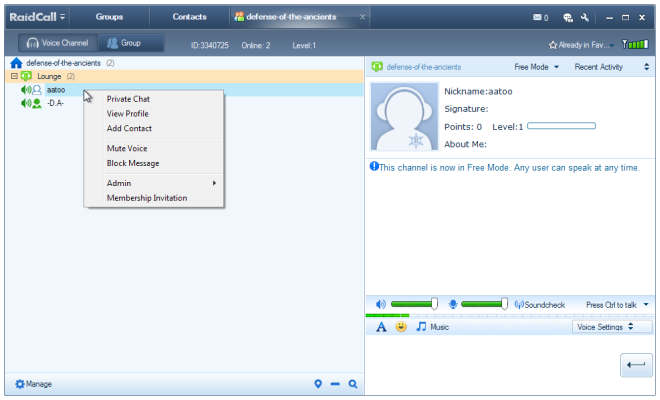This screenshot has height=400, width=660.
Task: Collapse the Lounge channel node
Action: [x=14, y=76]
